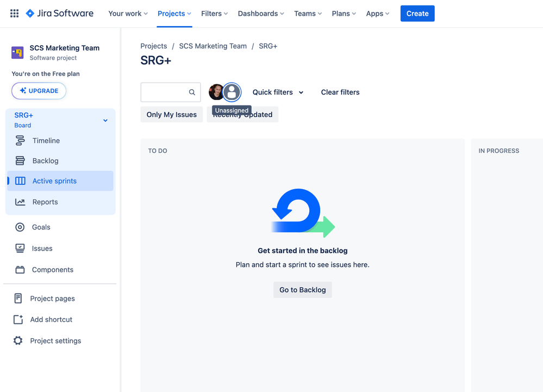543x392 pixels.
Task: Toggle the Only My Issues filter
Action: pos(171,115)
